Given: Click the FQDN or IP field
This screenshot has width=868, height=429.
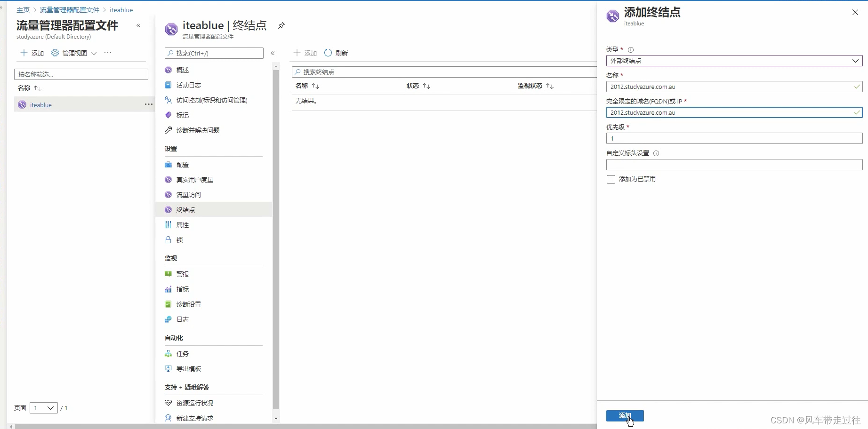Looking at the screenshot, I should tap(734, 112).
